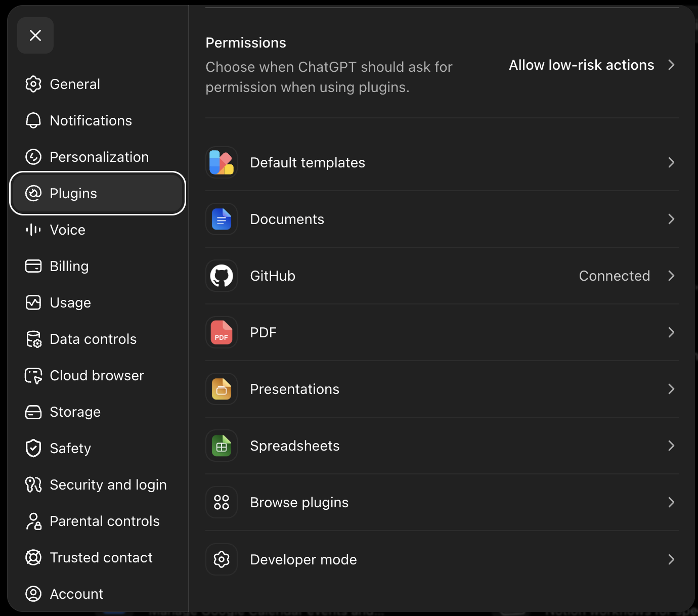Open the Browse plugins entry
Screen dimensions: 698x616
pos(442,502)
